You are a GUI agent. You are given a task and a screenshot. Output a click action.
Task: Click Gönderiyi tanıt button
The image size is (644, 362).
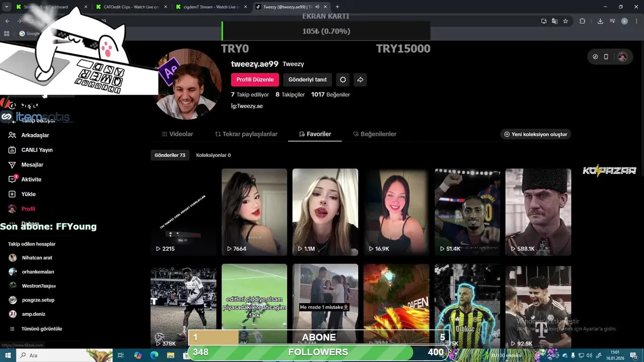pyautogui.click(x=307, y=79)
